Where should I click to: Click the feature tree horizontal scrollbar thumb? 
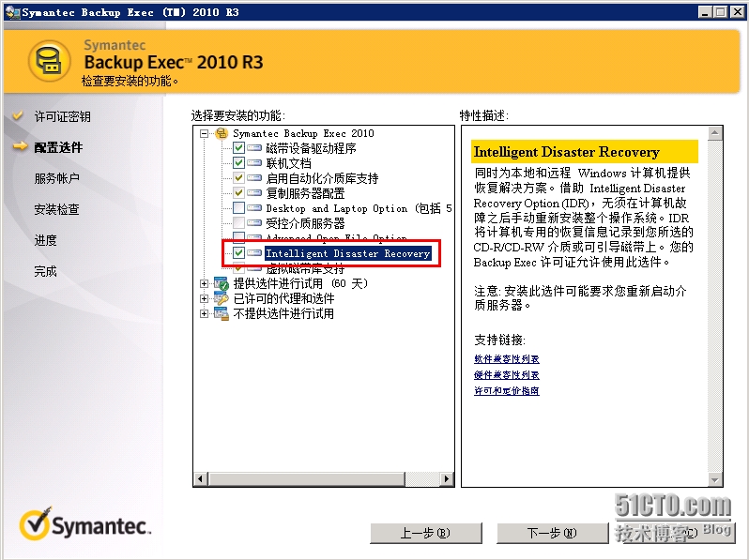click(x=307, y=478)
